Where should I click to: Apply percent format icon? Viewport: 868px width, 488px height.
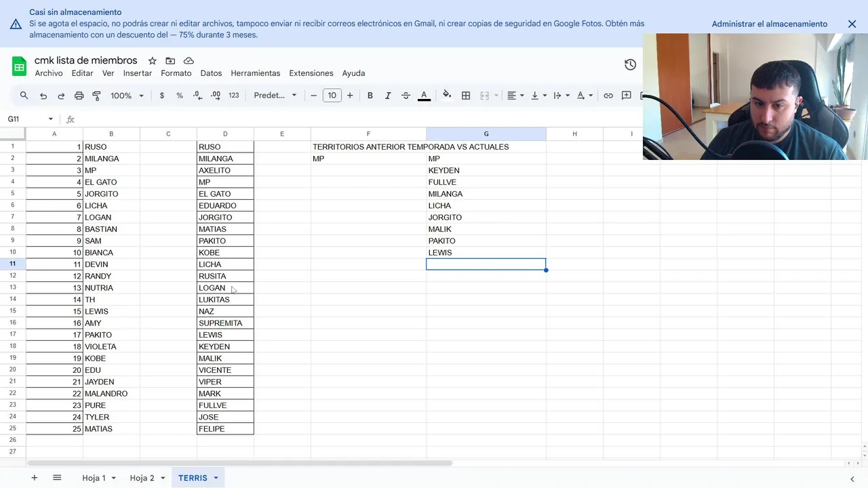coord(180,96)
